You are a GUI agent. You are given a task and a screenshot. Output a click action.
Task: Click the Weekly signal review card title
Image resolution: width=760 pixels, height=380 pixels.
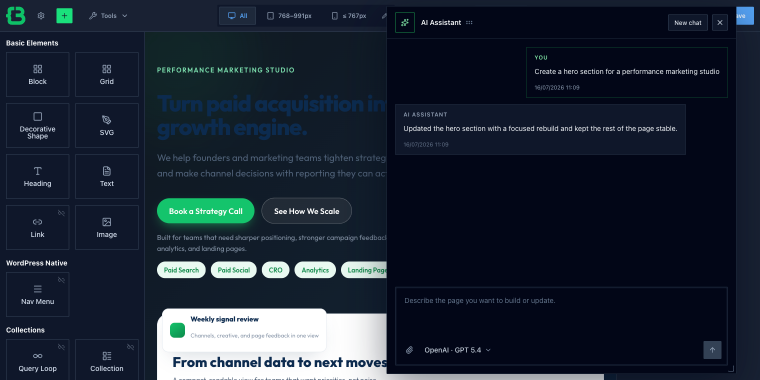[x=224, y=319]
